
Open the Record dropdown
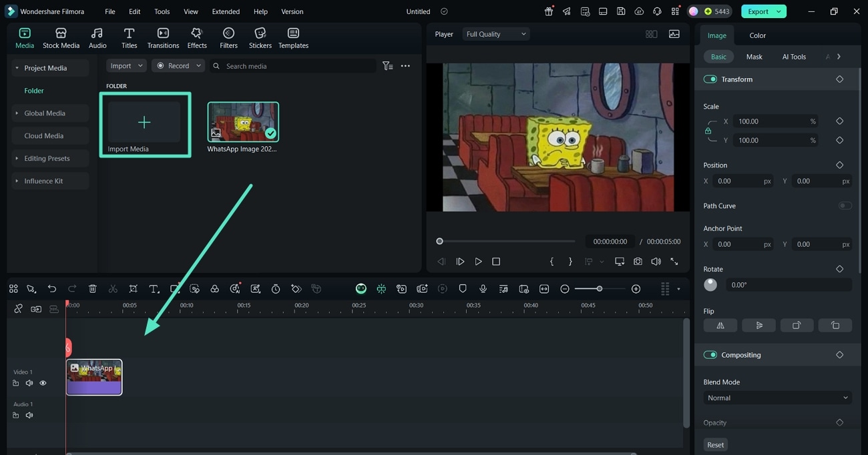click(x=178, y=66)
